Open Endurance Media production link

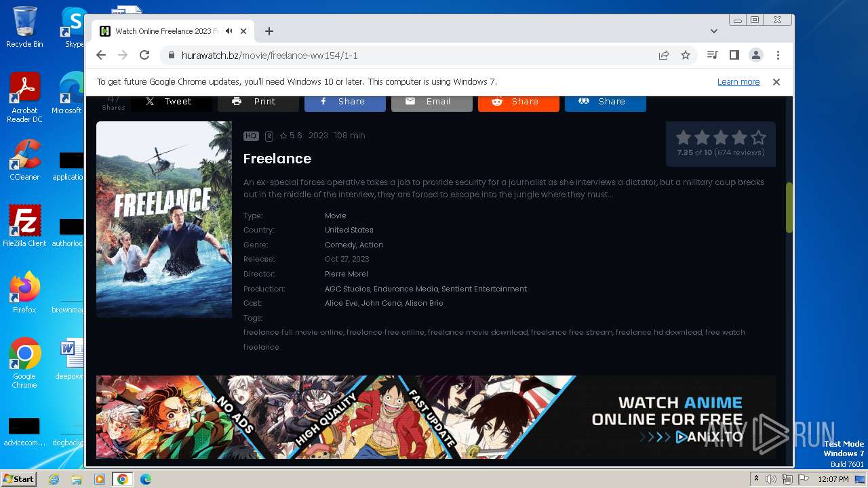click(x=406, y=289)
